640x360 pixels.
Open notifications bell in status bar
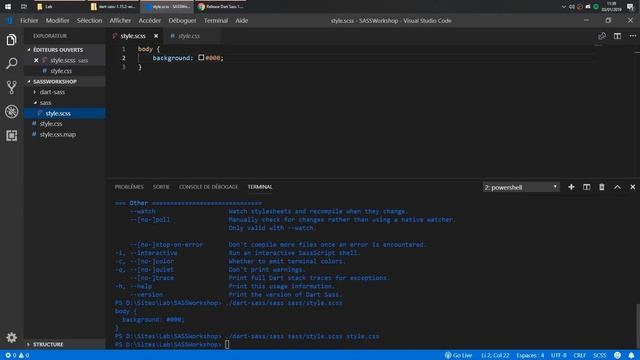coord(631,355)
